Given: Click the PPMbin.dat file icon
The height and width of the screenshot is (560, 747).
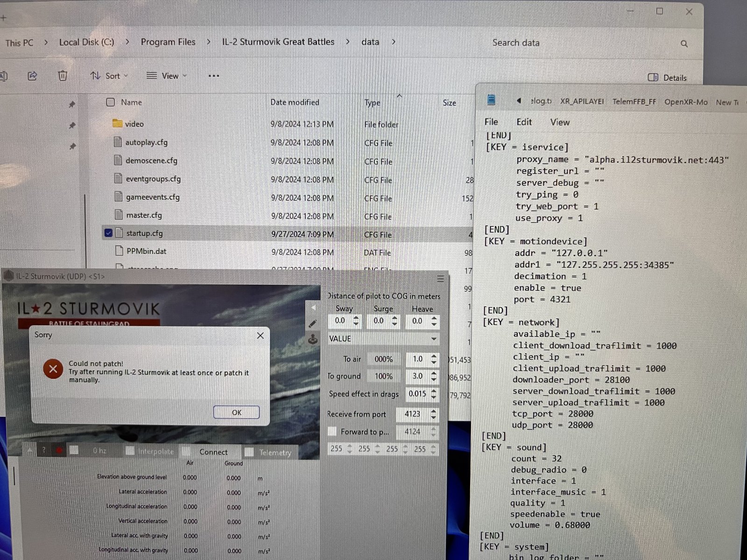Looking at the screenshot, I should pos(119,251).
